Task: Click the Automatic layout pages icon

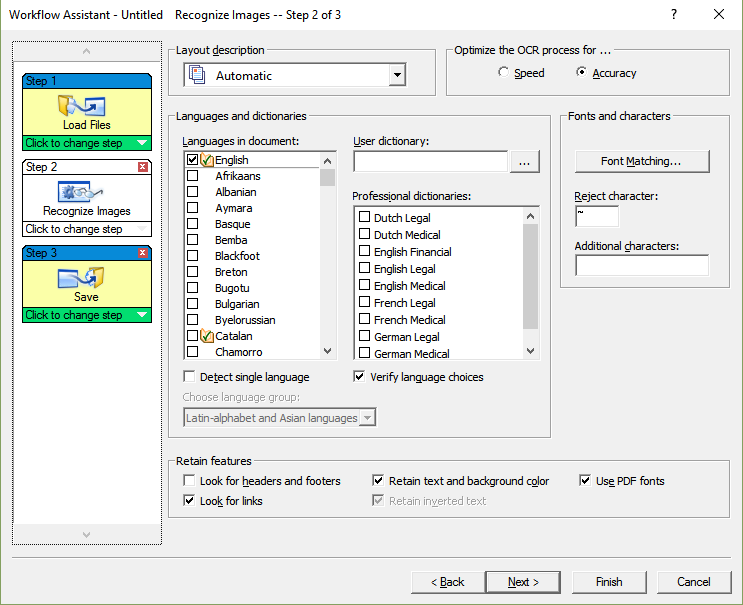Action: coord(196,75)
